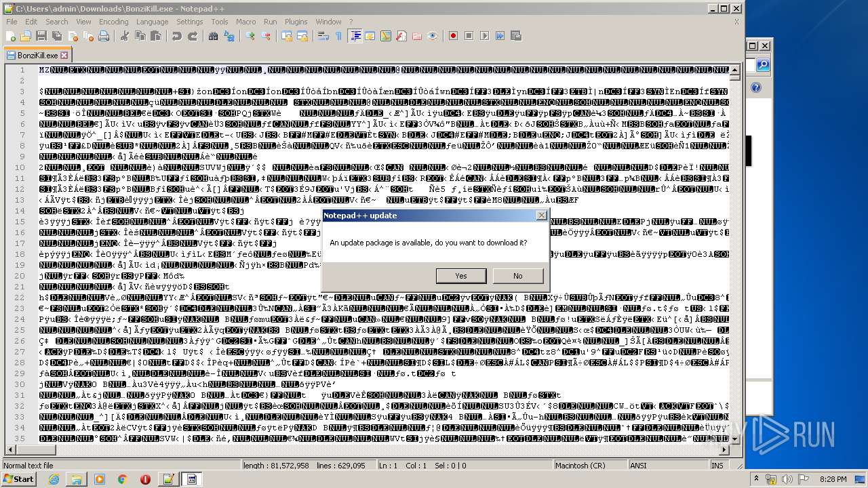Launch Internet Explorer from the taskbar
Viewport: 868px width, 488px height.
tap(54, 479)
